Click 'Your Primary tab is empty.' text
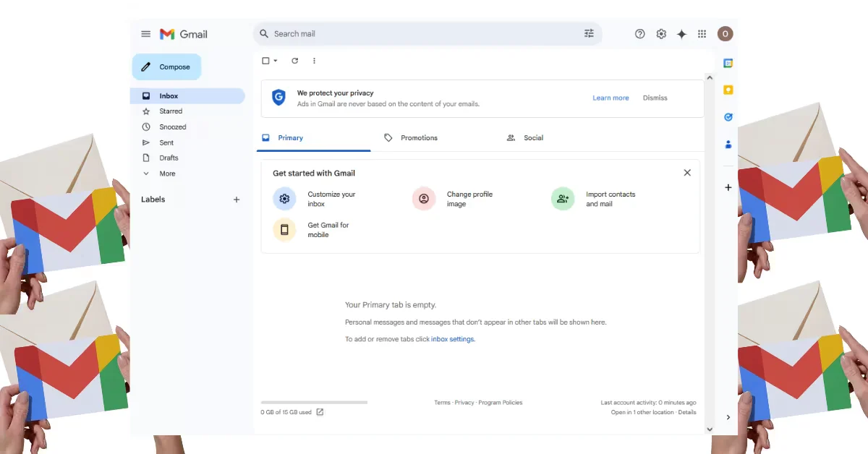Screen dimensions: 868x454 click(x=391, y=305)
